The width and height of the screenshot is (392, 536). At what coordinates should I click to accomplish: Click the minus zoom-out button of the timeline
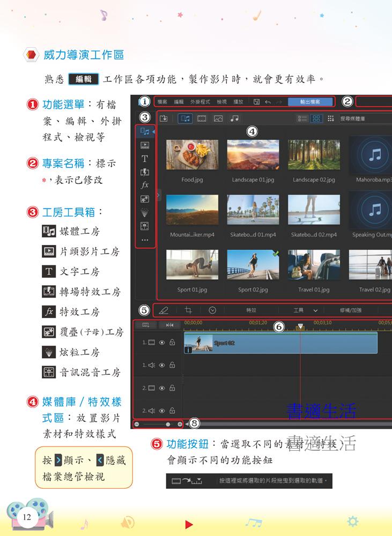137,424
